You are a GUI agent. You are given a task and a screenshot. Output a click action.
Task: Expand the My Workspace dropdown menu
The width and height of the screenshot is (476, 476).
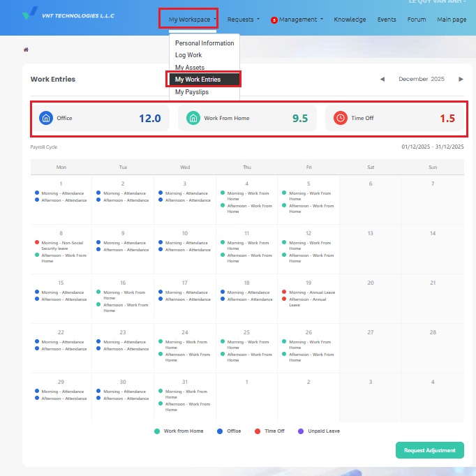pyautogui.click(x=192, y=20)
